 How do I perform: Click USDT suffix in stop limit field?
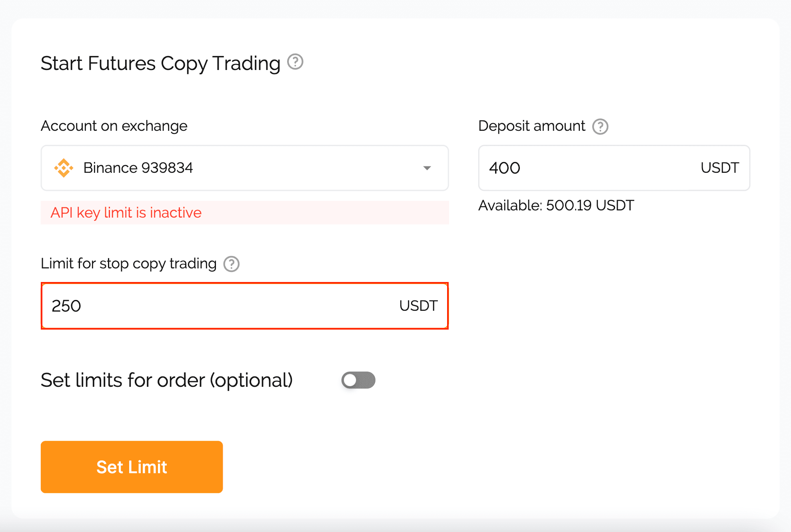click(418, 306)
